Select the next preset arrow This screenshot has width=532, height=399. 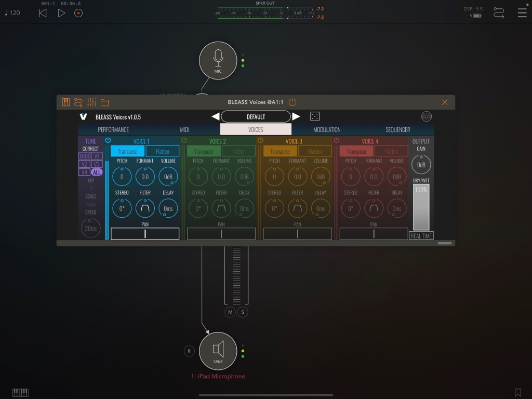coord(296,116)
